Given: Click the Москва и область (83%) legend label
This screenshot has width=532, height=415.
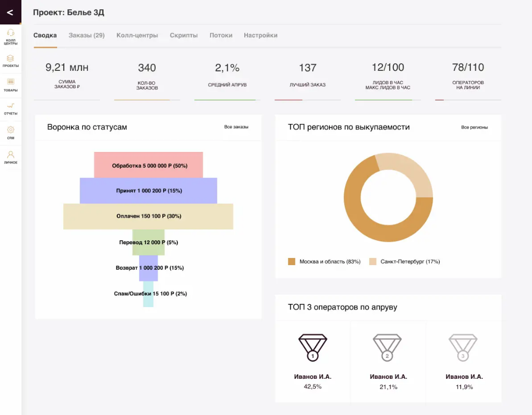Looking at the screenshot, I should [330, 262].
